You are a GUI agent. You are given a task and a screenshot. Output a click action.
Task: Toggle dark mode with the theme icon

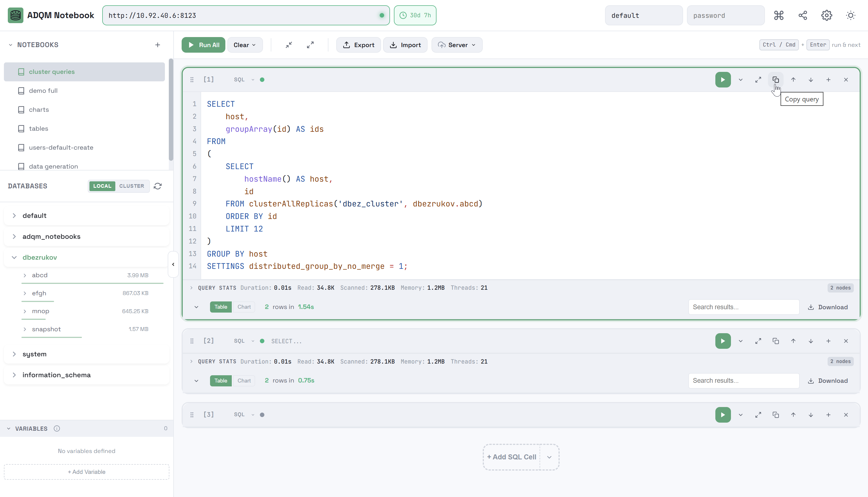tap(851, 15)
